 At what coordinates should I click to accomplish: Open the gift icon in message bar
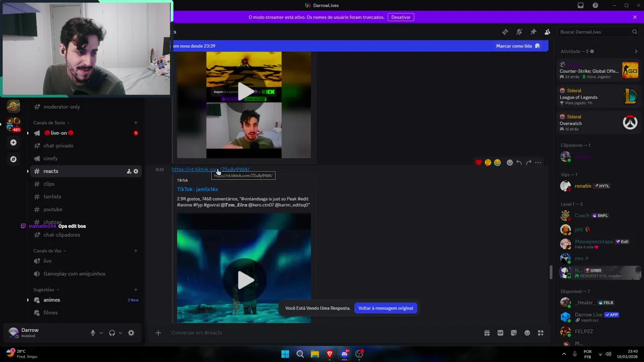[x=487, y=333]
